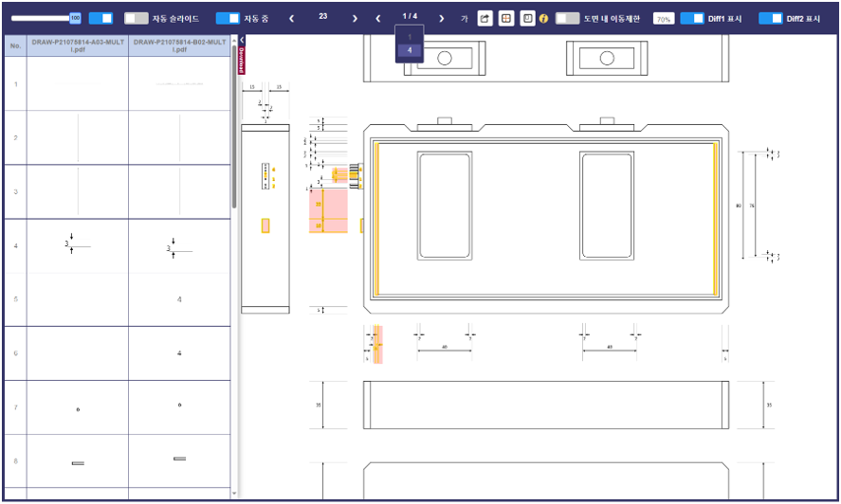Click the opacity slider handle showing 100

pyautogui.click(x=75, y=18)
